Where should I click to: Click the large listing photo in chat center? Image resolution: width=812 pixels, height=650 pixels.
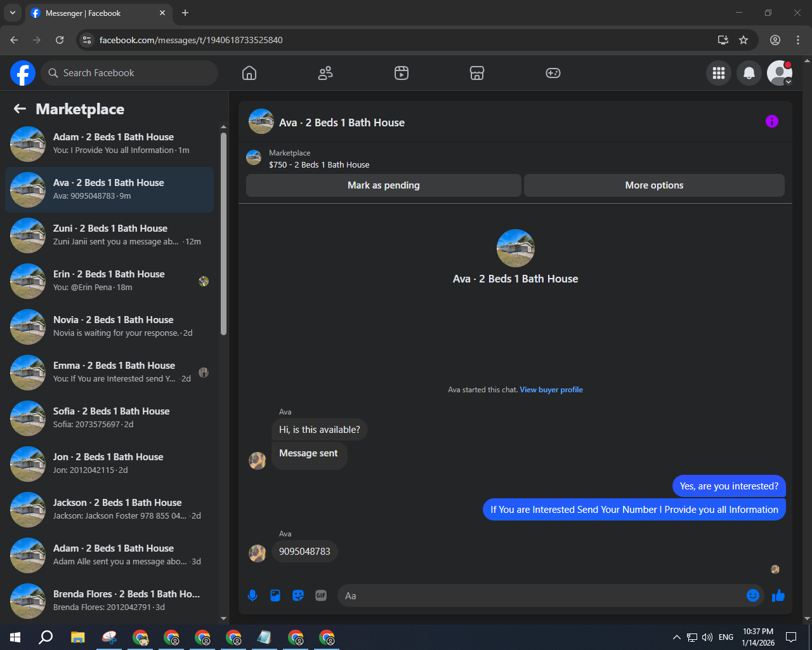(x=516, y=248)
